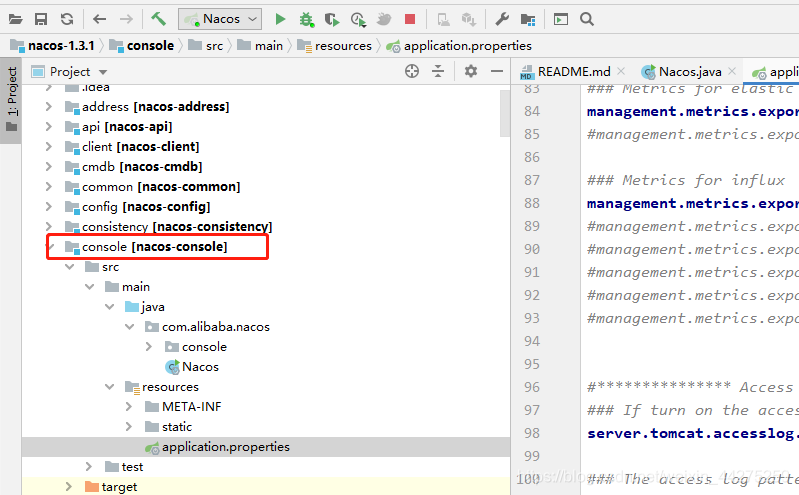
Task: Expand the consistency [nacos-consistency] module
Action: pyautogui.click(x=48, y=226)
